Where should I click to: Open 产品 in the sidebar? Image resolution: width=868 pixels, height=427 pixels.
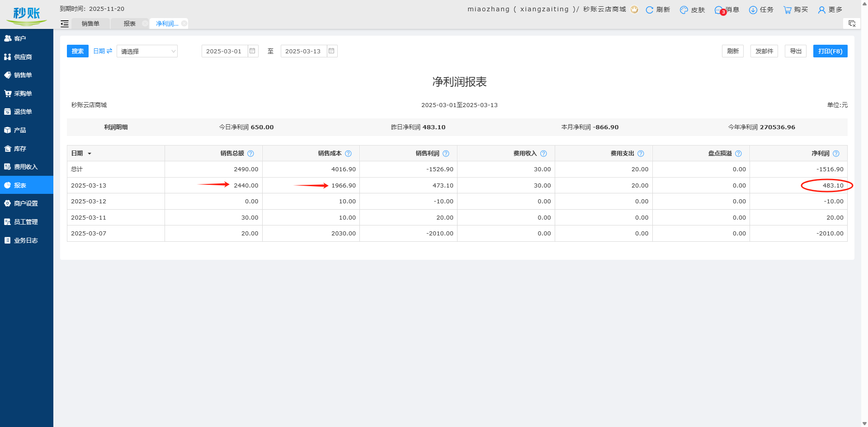tap(27, 130)
